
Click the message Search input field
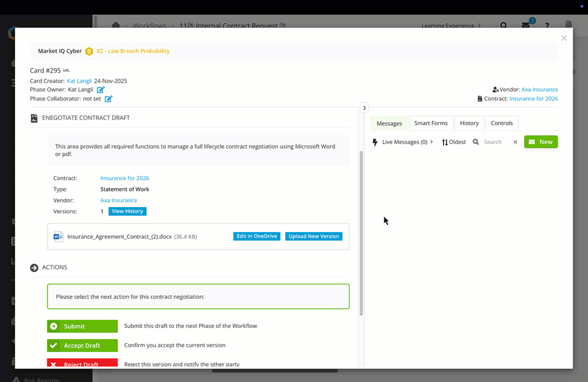point(496,142)
